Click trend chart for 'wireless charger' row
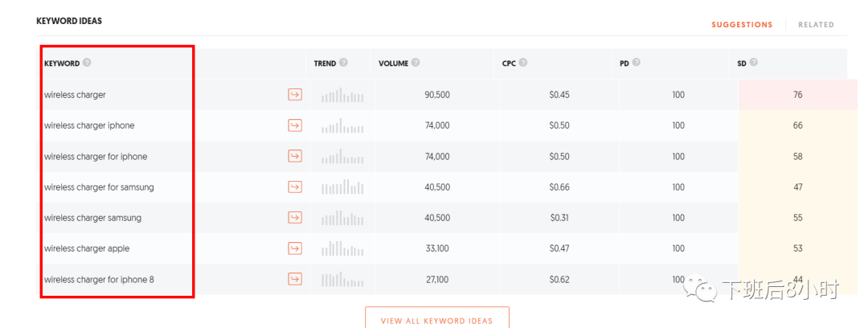 (342, 95)
